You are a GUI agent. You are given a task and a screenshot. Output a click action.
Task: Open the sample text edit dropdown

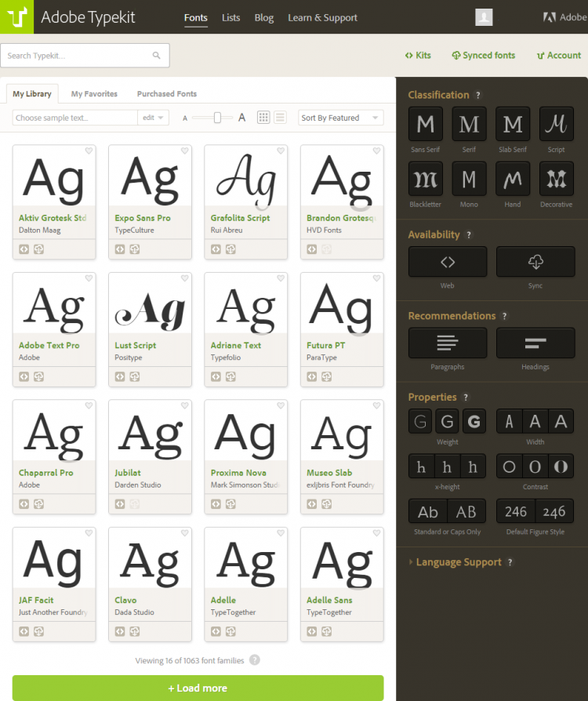153,118
